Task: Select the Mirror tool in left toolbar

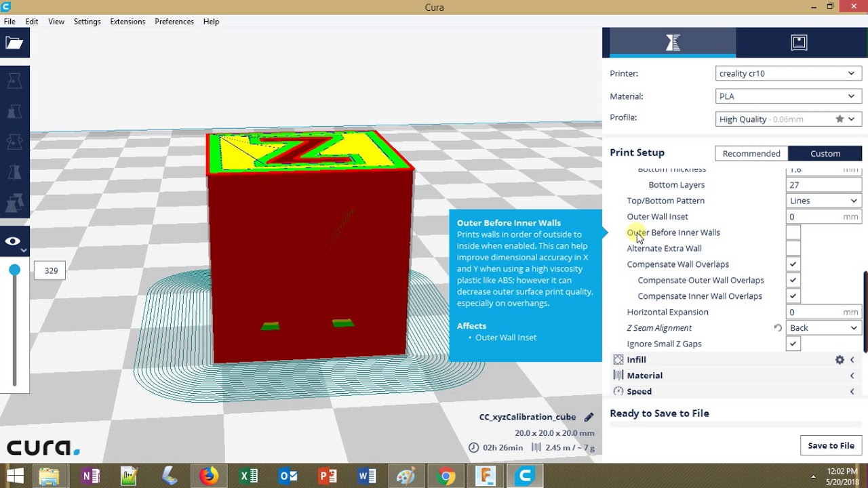Action: [14, 172]
